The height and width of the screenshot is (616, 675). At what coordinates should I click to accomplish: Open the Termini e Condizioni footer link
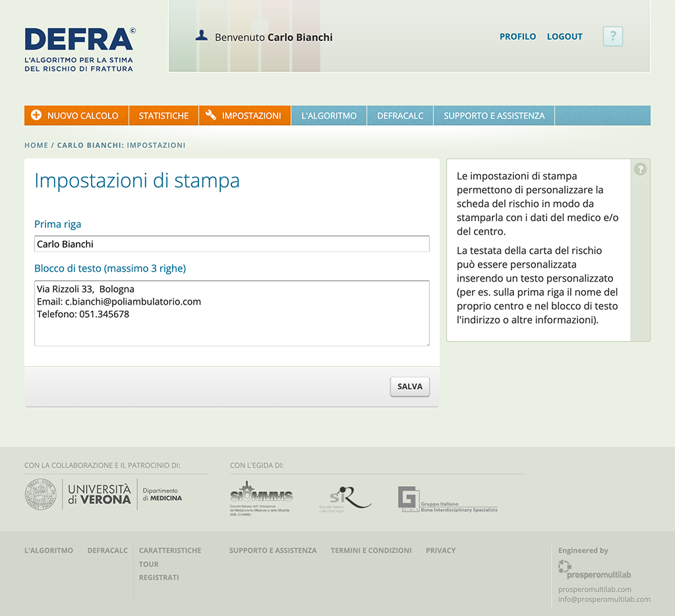point(370,550)
